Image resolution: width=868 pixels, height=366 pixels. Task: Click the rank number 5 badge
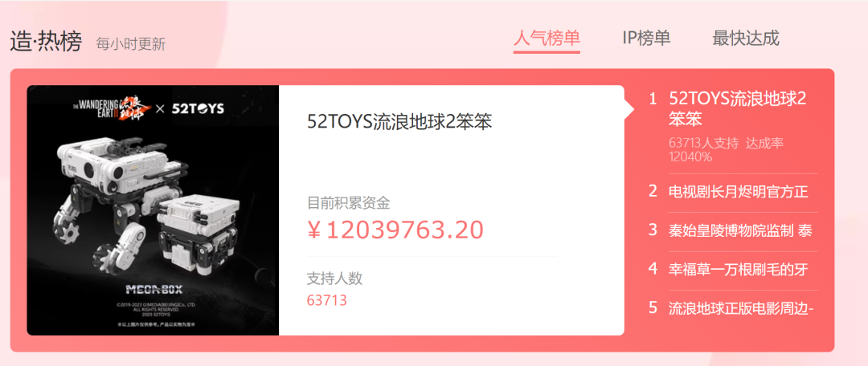coord(653,307)
